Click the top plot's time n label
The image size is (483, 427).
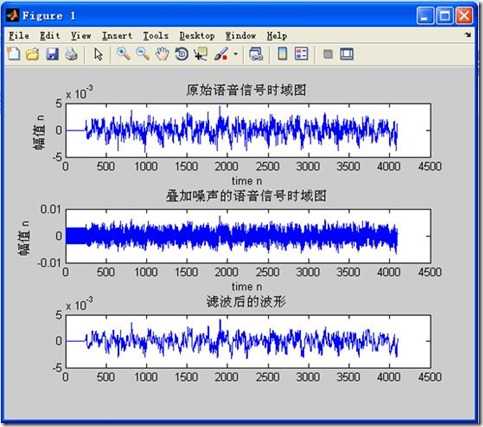point(247,181)
